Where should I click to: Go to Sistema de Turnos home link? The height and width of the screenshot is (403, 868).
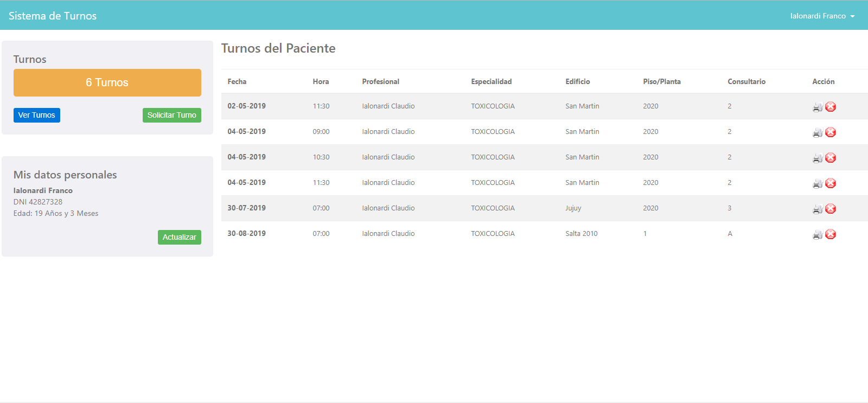[53, 16]
